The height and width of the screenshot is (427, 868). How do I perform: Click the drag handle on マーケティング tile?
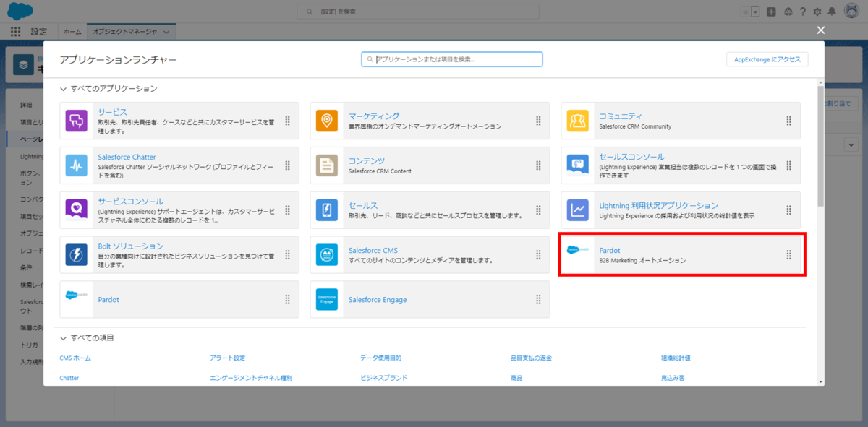(538, 121)
